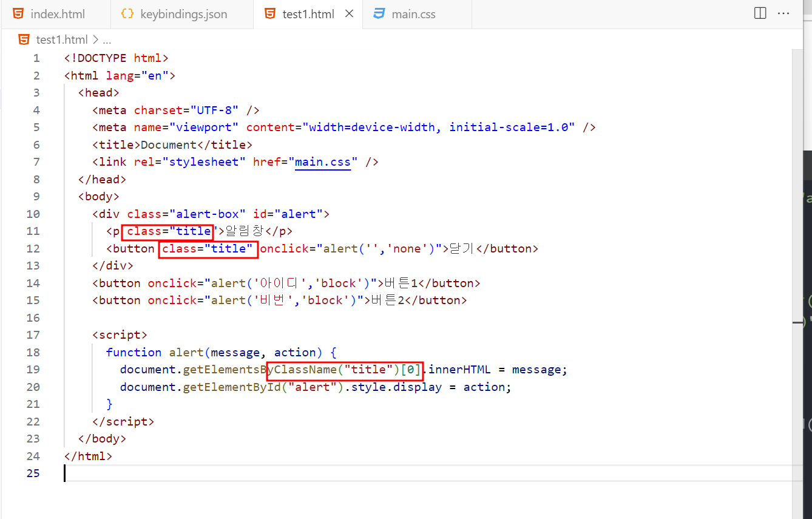The height and width of the screenshot is (519, 812).
Task: Click the CSS icon on main.css tab
Action: click(x=379, y=13)
